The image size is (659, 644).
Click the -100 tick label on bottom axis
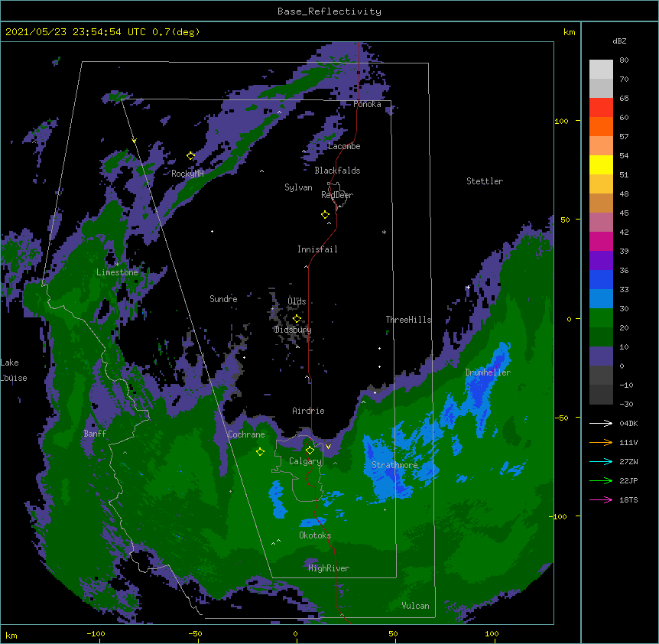[x=96, y=633]
